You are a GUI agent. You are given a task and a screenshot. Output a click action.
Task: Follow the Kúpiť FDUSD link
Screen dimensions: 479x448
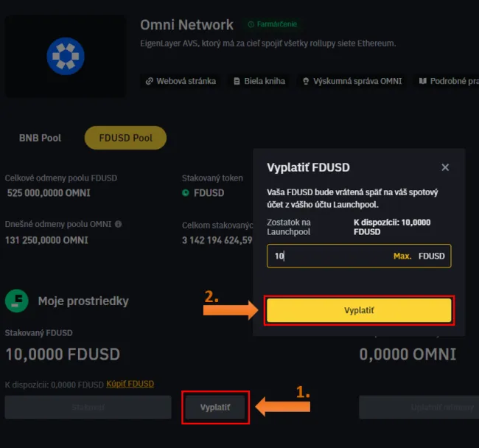tap(130, 384)
